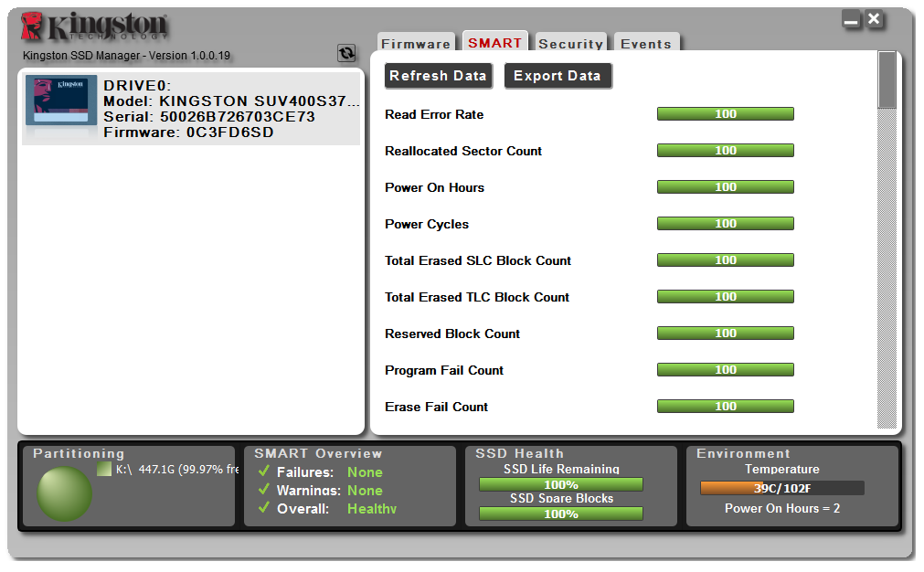
Task: Click the "DRIVE0:" heading text
Action: click(137, 85)
